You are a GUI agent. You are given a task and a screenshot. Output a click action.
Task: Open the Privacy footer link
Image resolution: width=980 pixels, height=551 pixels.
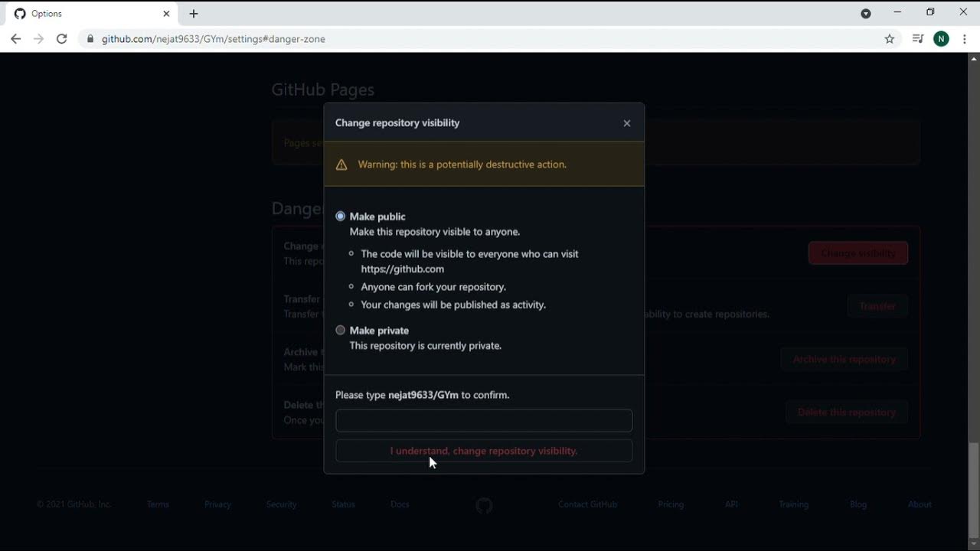pyautogui.click(x=217, y=504)
